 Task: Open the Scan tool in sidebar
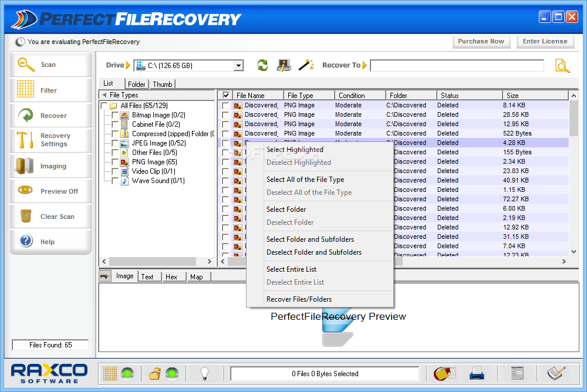[50, 65]
